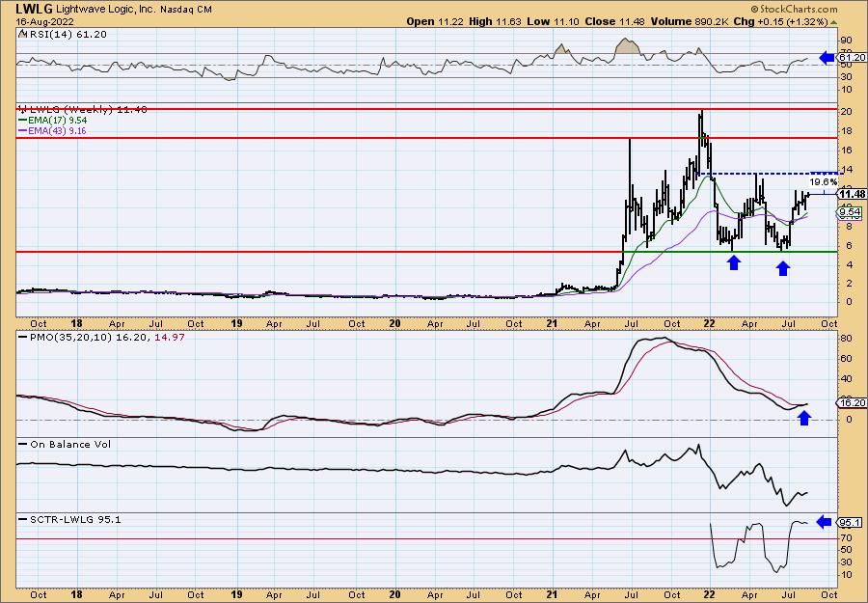Click the EMA(43) 9.16 legend text
This screenshot has width=868, height=603.
tap(58, 131)
